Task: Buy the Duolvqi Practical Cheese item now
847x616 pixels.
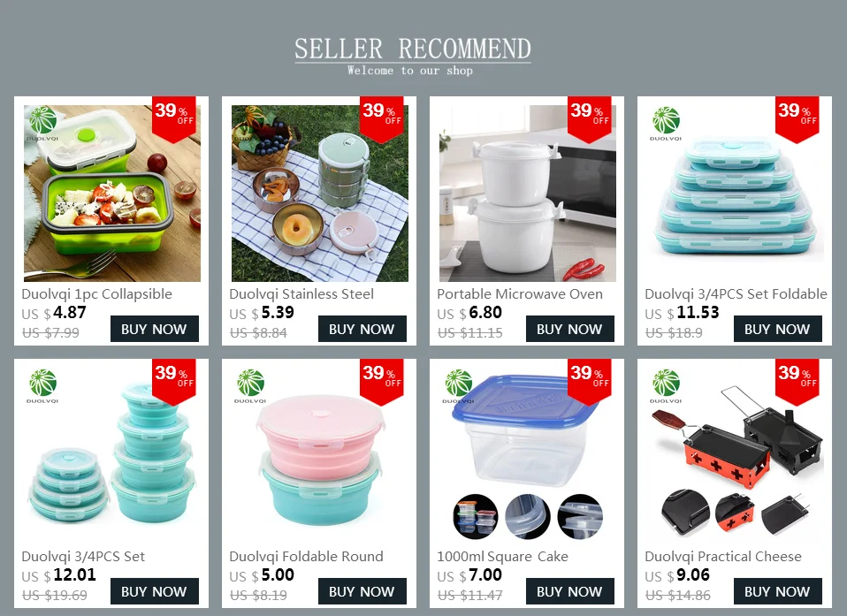Action: pos(778,591)
